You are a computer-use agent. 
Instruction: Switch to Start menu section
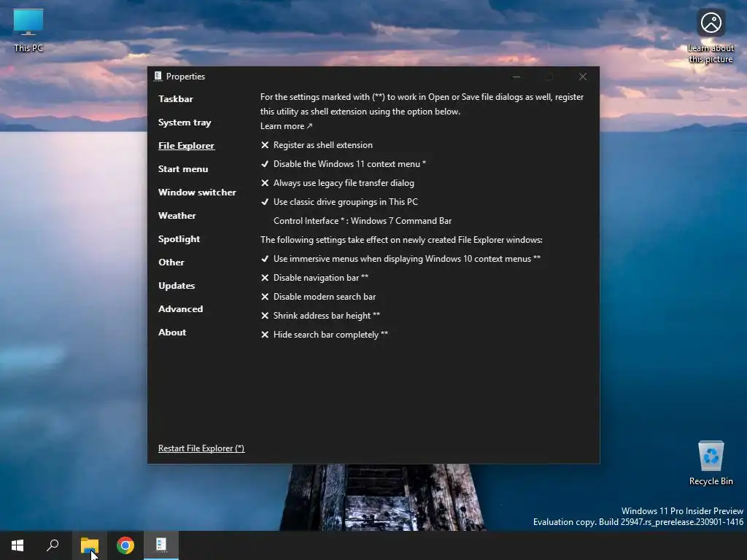[183, 169]
